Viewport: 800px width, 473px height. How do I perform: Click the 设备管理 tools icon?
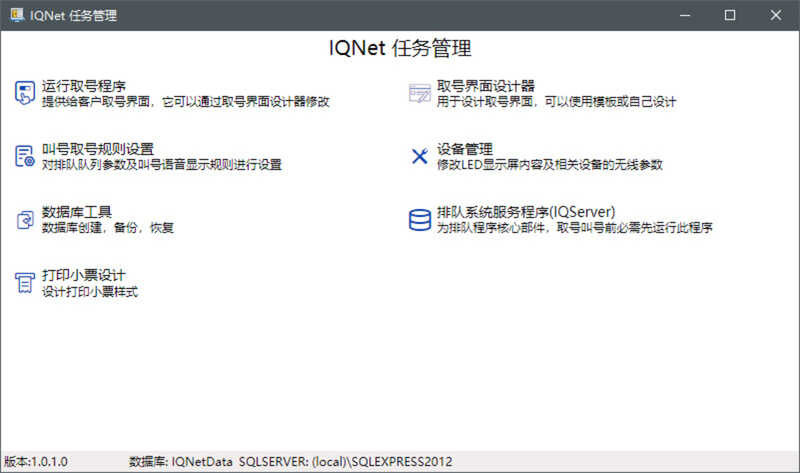[419, 156]
